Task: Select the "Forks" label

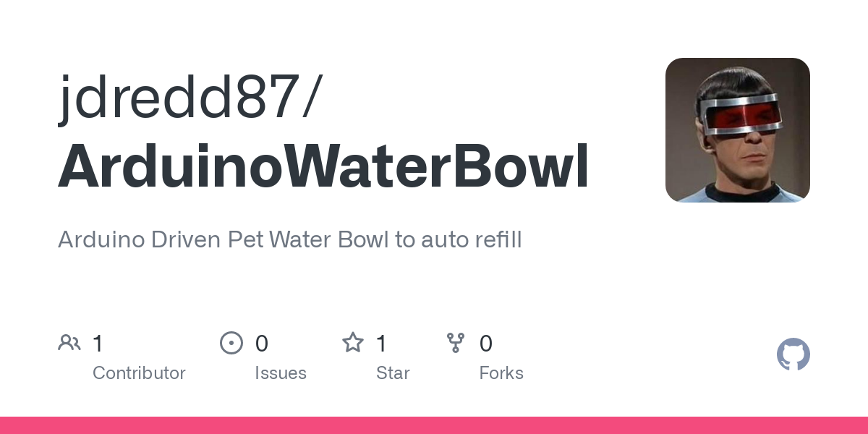Action: coord(501,373)
